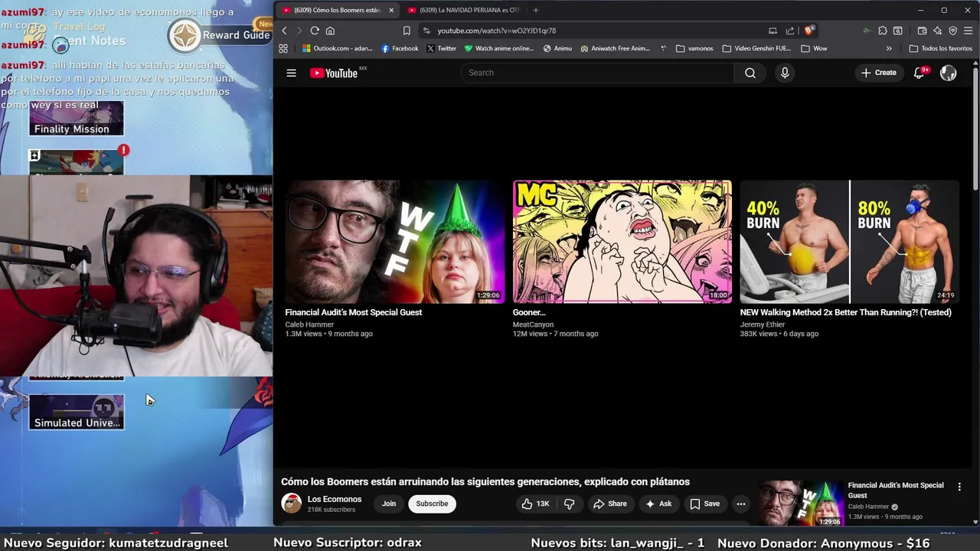Save the video to playlist
Image resolution: width=980 pixels, height=551 pixels.
point(705,504)
